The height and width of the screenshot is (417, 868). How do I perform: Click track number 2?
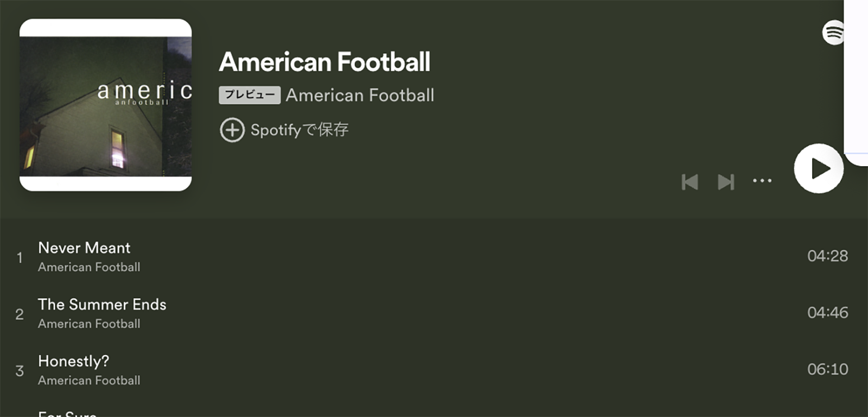tap(20, 314)
